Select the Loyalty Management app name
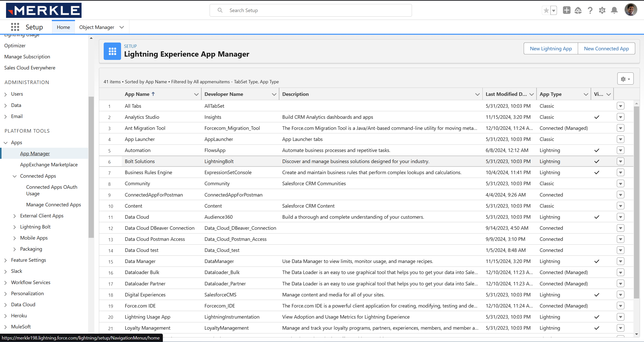The image size is (644, 342). pos(147,328)
